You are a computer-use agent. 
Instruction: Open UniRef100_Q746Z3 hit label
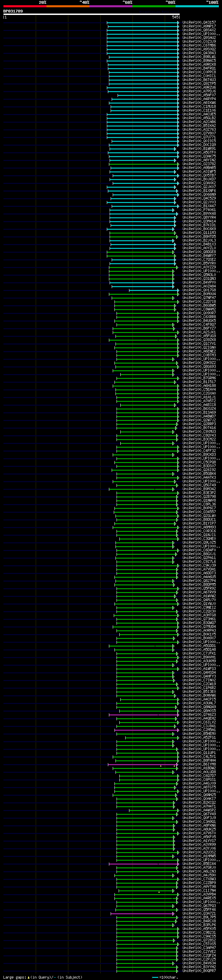(x=199, y=715)
